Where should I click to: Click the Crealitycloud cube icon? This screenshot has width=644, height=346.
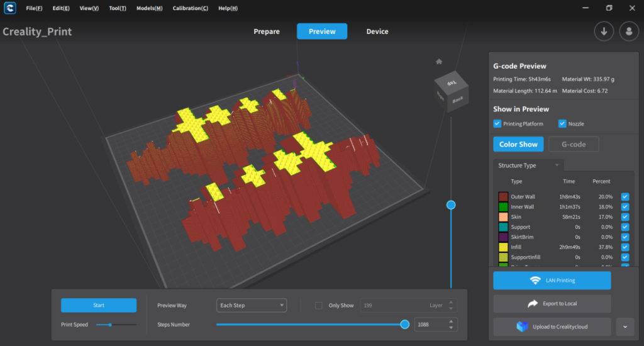[x=522, y=326]
